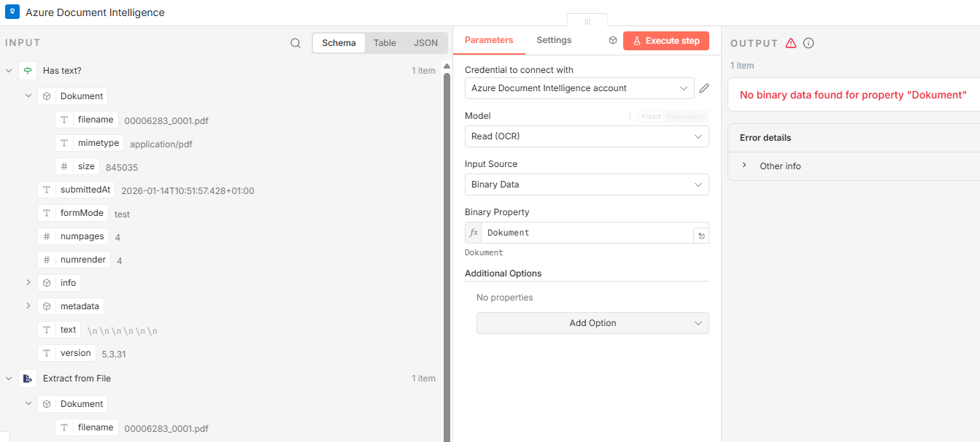Toggle the fx expression mode on Binary Property

pos(473,232)
